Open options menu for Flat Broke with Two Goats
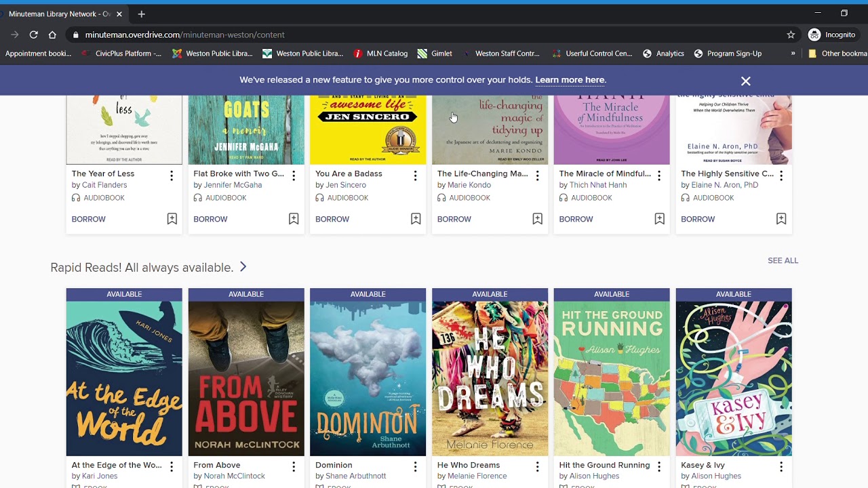868x488 pixels. [x=294, y=176]
